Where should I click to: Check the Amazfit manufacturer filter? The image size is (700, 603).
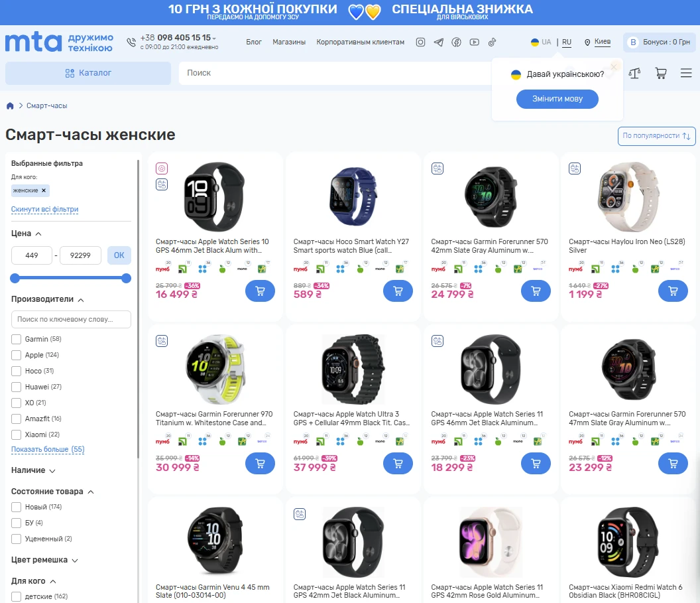(16, 419)
